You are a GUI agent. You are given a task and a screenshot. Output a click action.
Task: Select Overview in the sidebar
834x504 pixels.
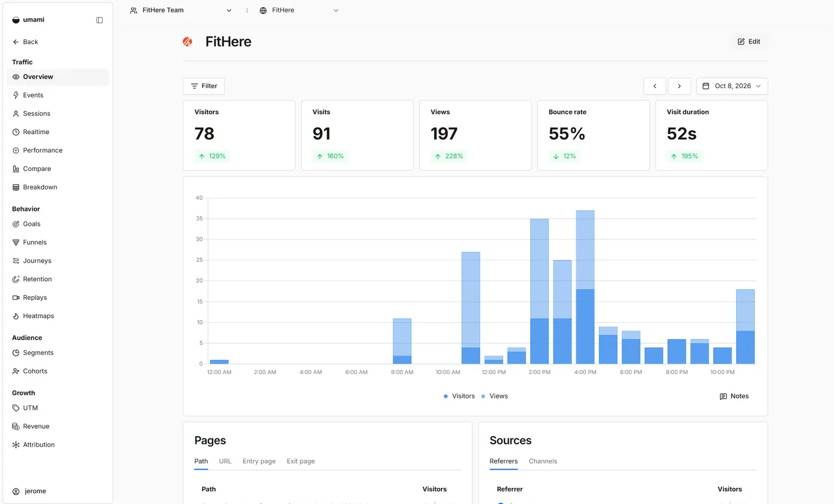pos(58,77)
